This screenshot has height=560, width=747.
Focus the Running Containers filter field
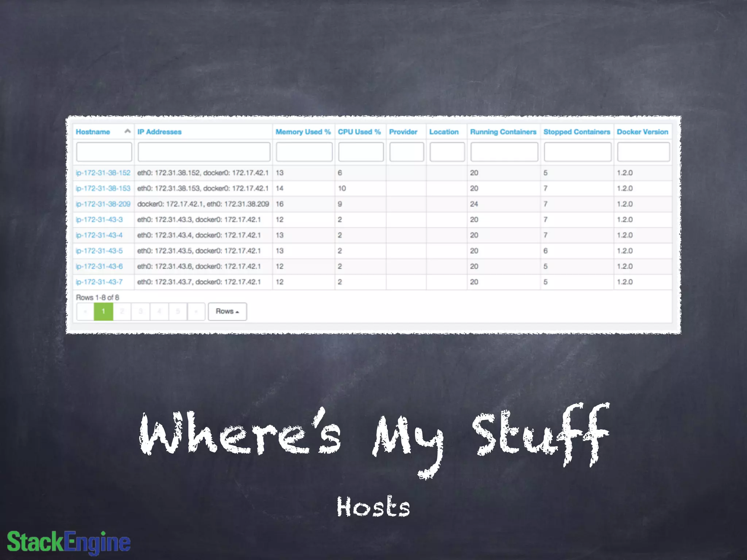[x=504, y=152]
